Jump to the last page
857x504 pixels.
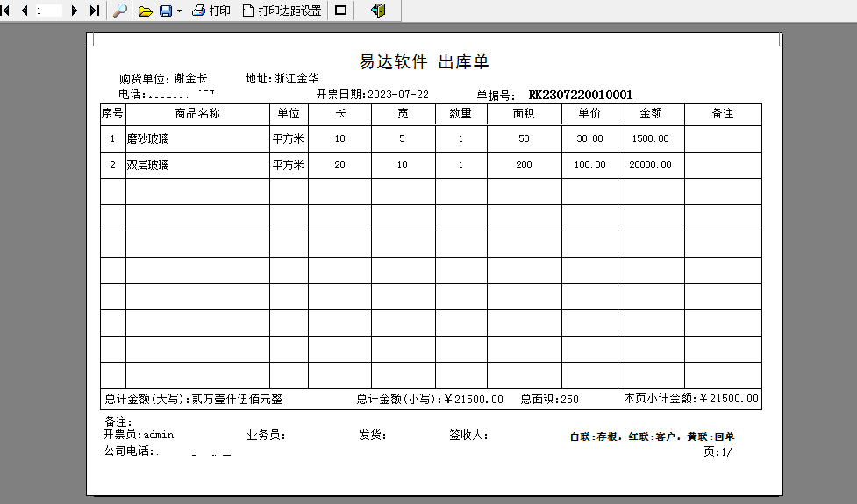point(94,11)
